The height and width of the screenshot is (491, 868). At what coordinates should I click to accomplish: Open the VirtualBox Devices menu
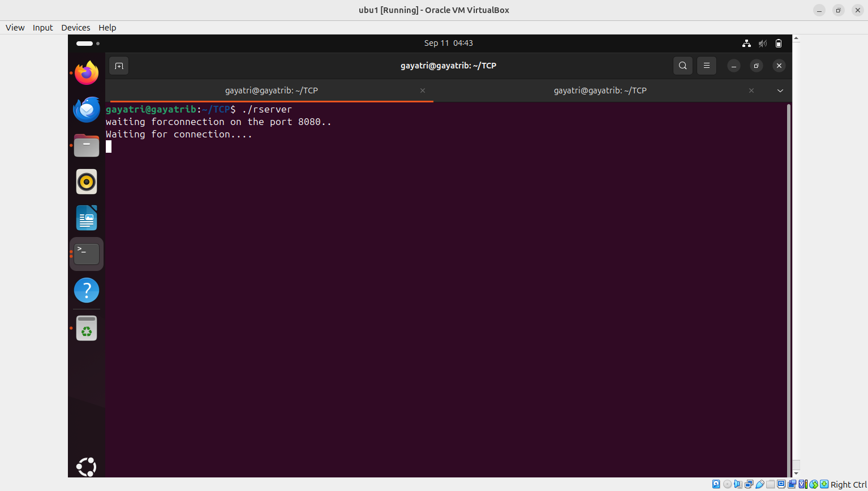(x=75, y=28)
